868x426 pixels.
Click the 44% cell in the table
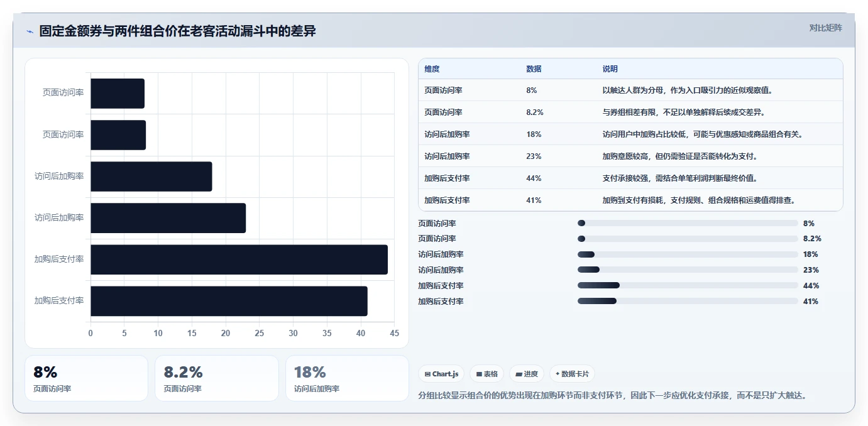coord(534,178)
